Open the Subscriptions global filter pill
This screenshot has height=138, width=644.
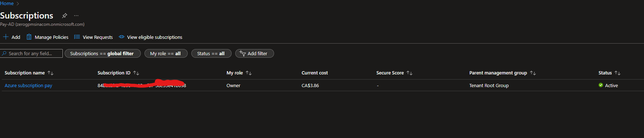point(102,53)
